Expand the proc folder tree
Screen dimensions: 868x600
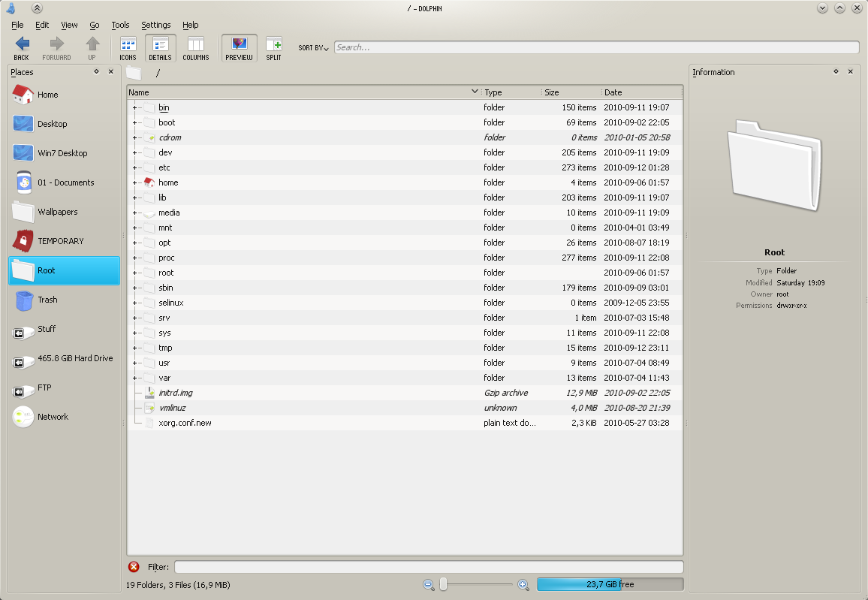134,258
